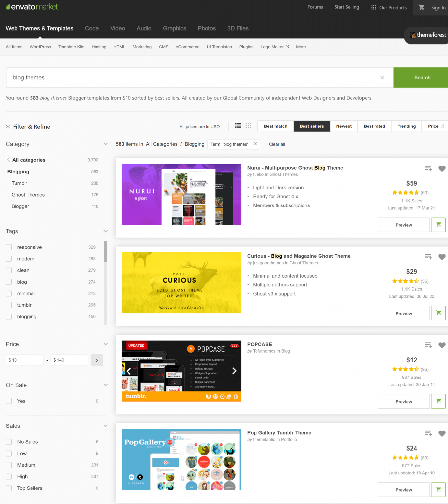Open the shopping cart in header
This screenshot has height=504, width=448.
[x=421, y=7]
